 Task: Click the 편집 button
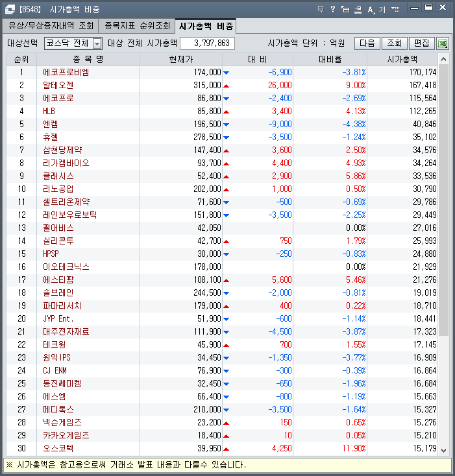pos(422,43)
